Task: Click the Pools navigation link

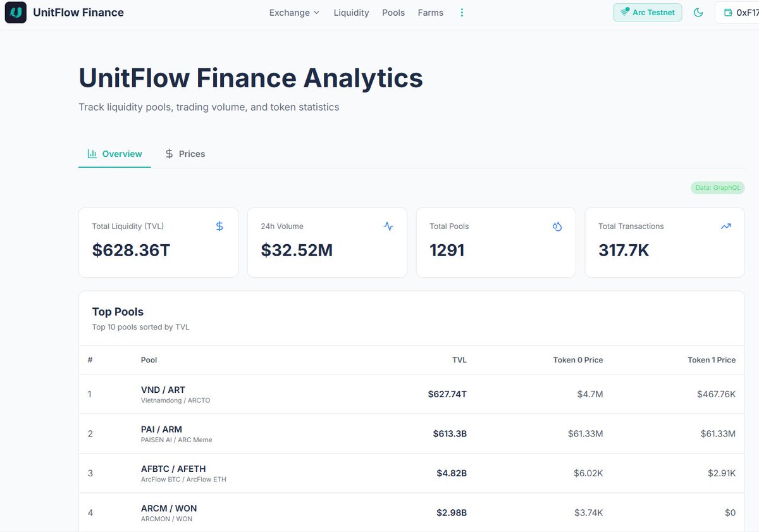Action: point(393,12)
